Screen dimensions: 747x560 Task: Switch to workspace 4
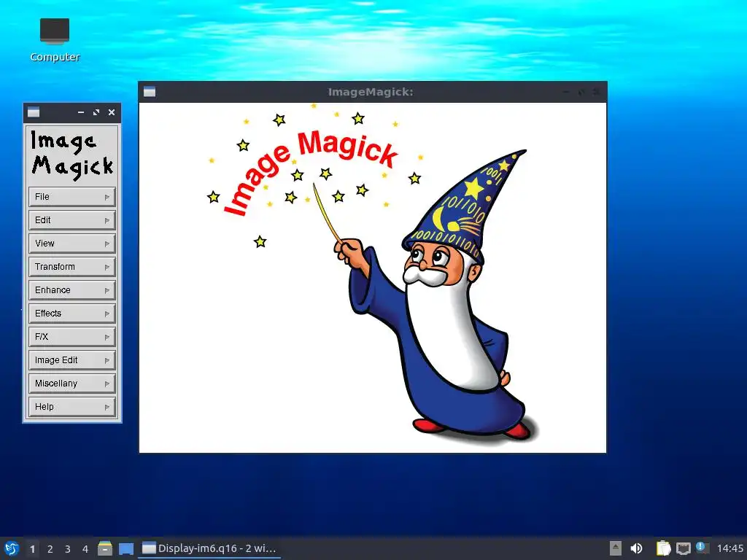85,549
